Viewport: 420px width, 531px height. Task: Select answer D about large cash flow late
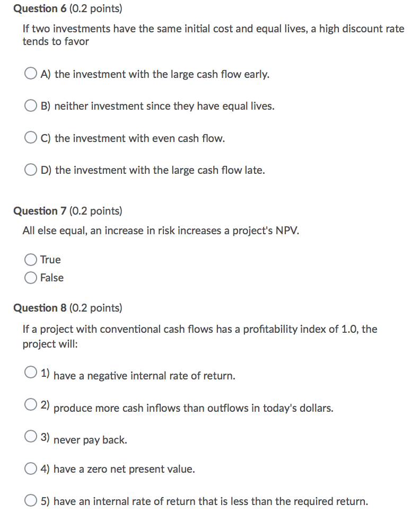[x=30, y=170]
